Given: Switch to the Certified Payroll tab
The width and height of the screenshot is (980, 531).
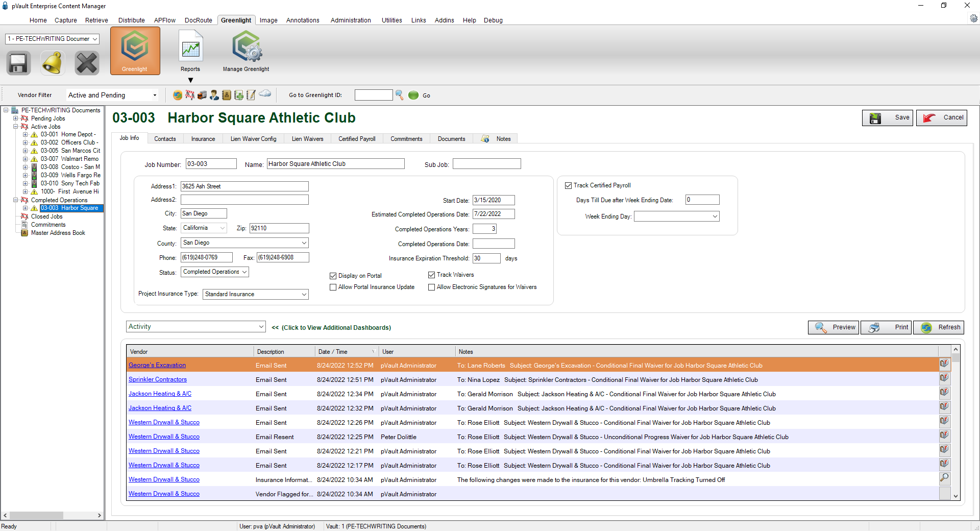Looking at the screenshot, I should [357, 139].
